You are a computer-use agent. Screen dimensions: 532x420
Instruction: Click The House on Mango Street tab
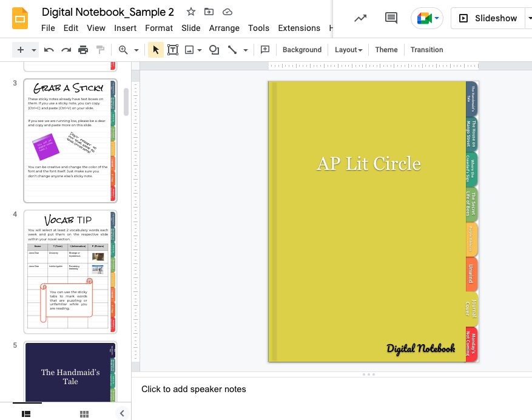(471, 134)
